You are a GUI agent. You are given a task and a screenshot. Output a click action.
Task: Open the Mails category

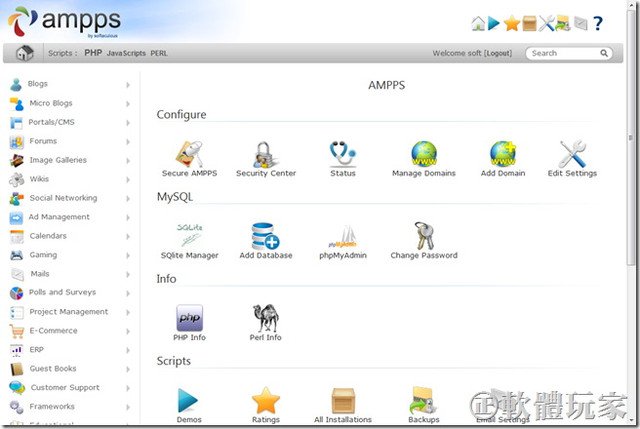click(40, 273)
